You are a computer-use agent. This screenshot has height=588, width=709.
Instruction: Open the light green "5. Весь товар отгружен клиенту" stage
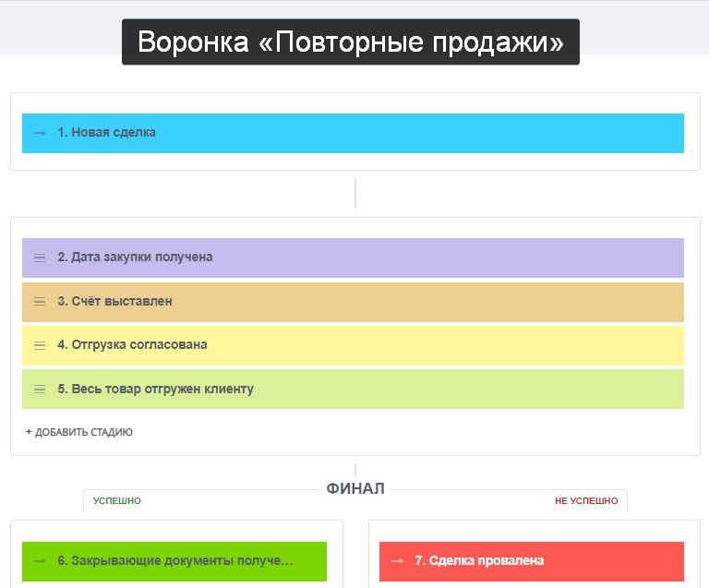(354, 390)
